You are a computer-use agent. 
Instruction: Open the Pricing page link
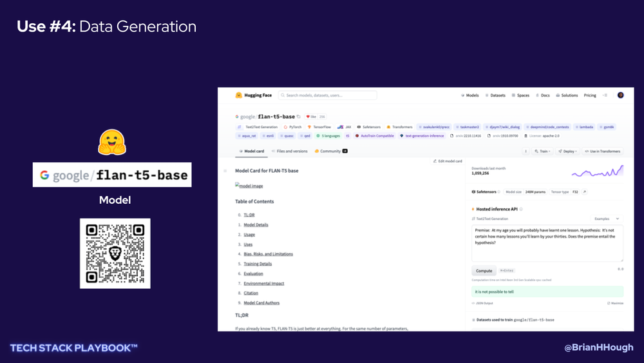(x=590, y=95)
